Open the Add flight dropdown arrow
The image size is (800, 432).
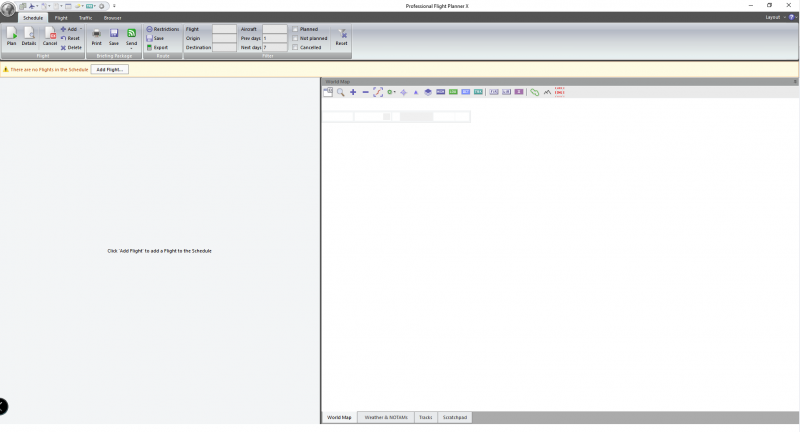point(81,30)
